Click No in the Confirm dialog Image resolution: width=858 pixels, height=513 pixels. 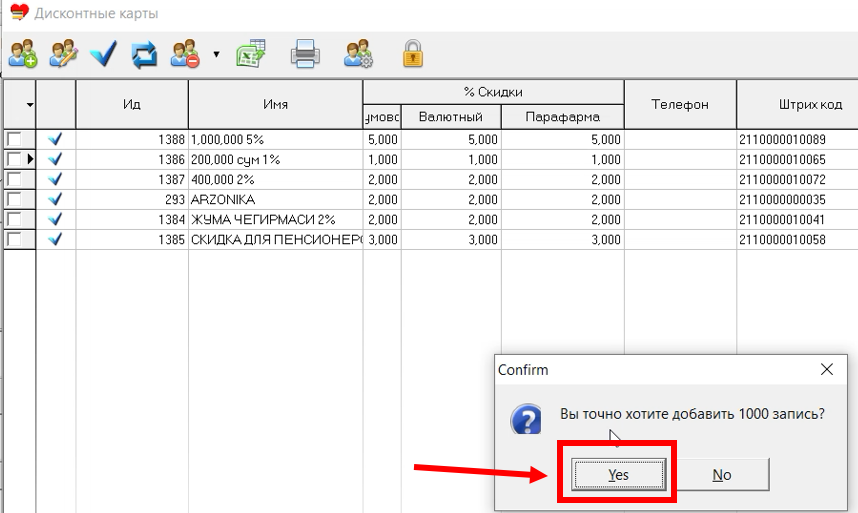(722, 475)
